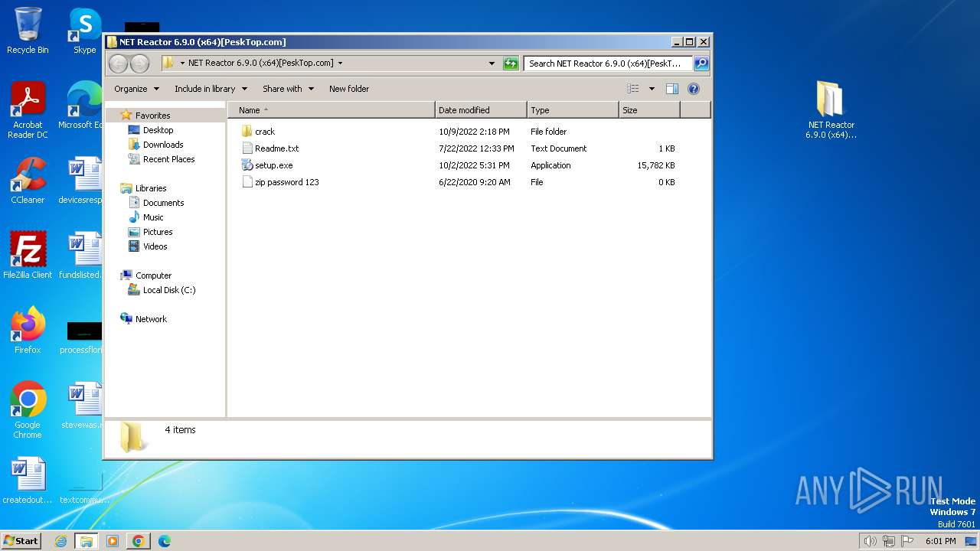
Task: Open Local Disk (C:)
Action: coord(169,290)
